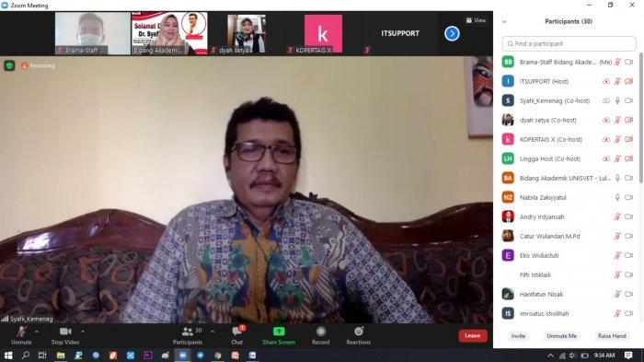Image resolution: width=644 pixels, height=362 pixels.
Task: Toggle muted microphone in KOPERTAIS X row
Action: 617,139
